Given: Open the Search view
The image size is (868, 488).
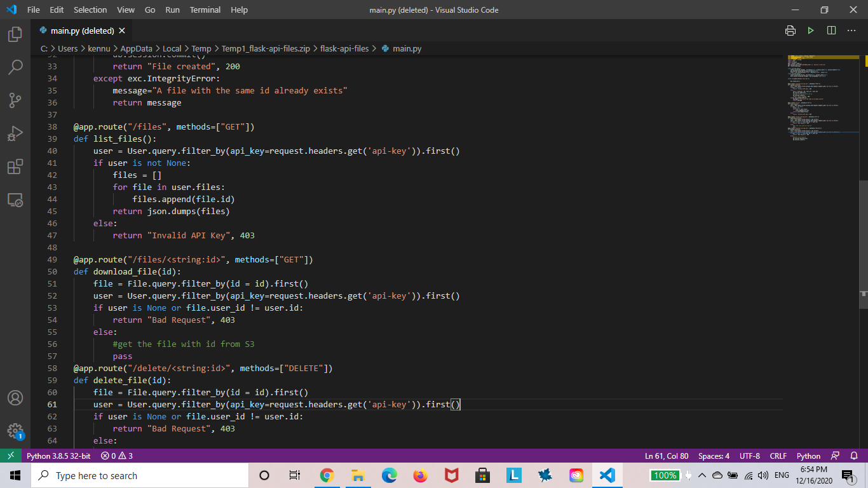Looking at the screenshot, I should 14,67.
